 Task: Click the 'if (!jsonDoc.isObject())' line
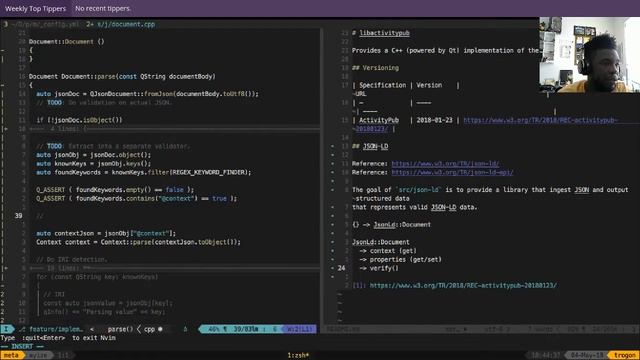coord(79,120)
